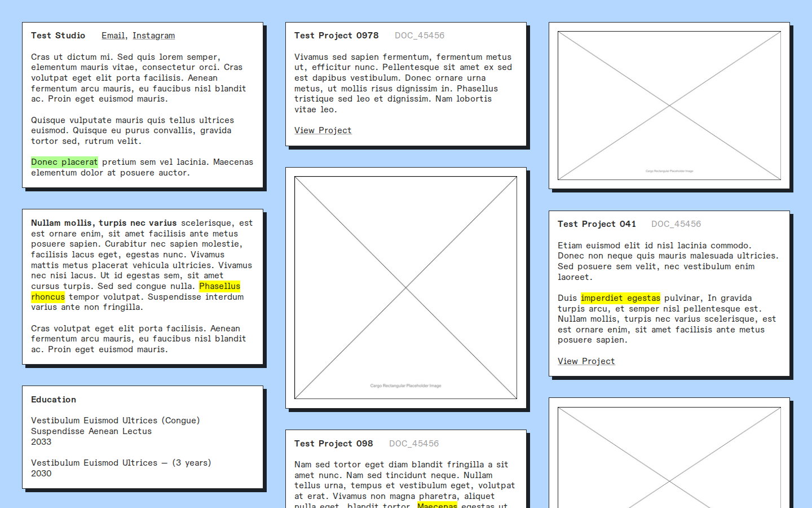Click the highlighted 'Maecenas' word
The image size is (812, 508).
437,505
